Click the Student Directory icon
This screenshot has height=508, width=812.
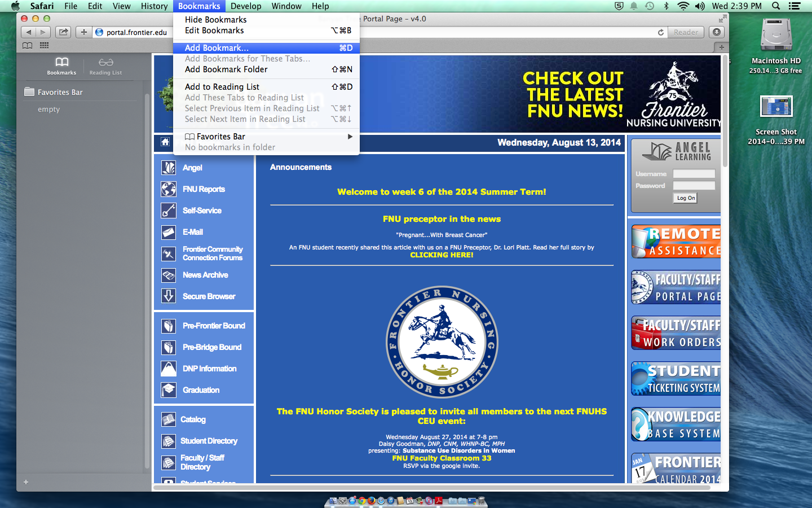[168, 441]
